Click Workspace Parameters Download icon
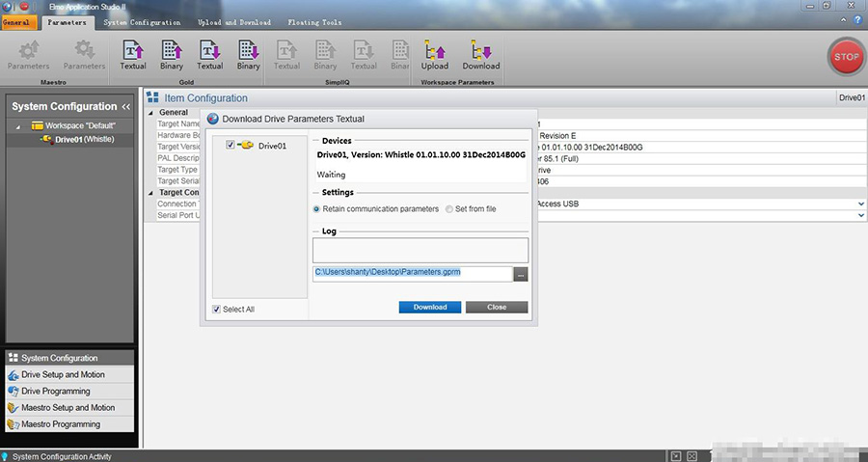868x462 pixels. click(x=480, y=51)
